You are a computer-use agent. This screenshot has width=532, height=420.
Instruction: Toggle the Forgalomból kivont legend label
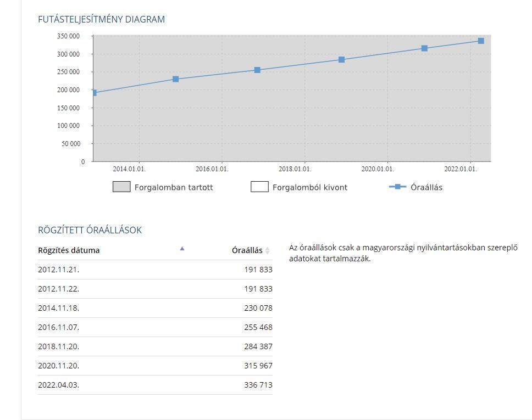(310, 187)
